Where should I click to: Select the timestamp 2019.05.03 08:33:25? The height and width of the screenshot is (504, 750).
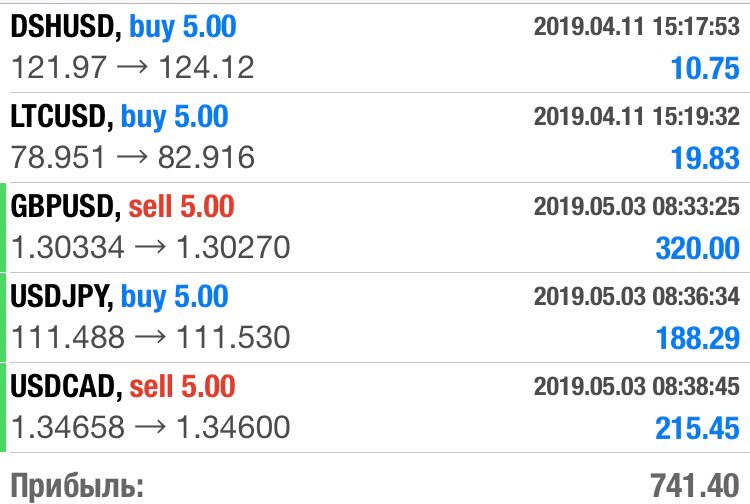[637, 206]
